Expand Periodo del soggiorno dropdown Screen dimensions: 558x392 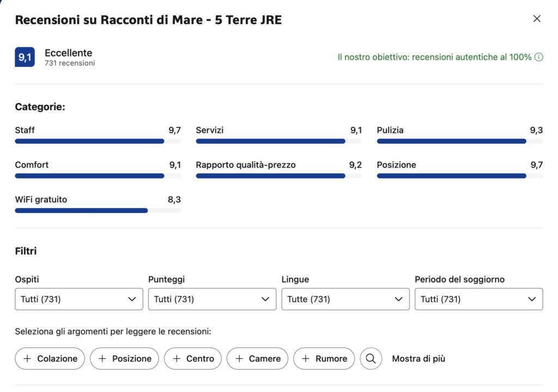478,299
